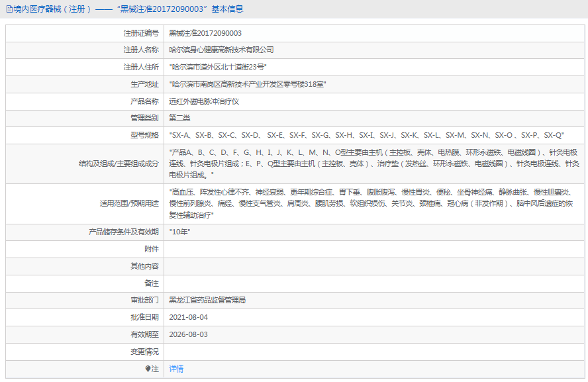Click the 其他内容 label
The width and height of the screenshot is (588, 382).
click(x=144, y=267)
